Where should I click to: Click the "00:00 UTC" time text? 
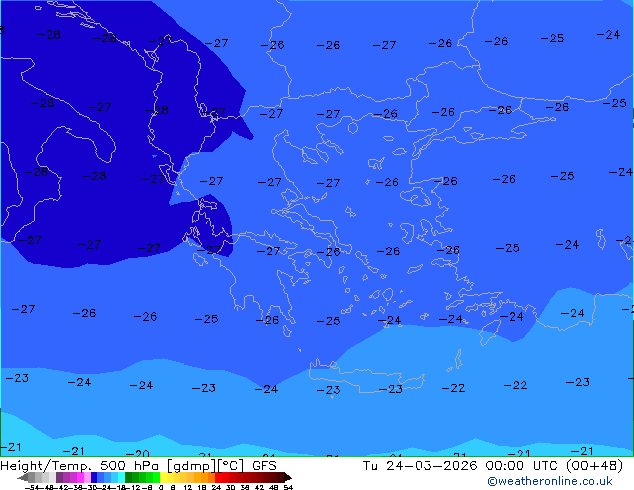coord(523,466)
